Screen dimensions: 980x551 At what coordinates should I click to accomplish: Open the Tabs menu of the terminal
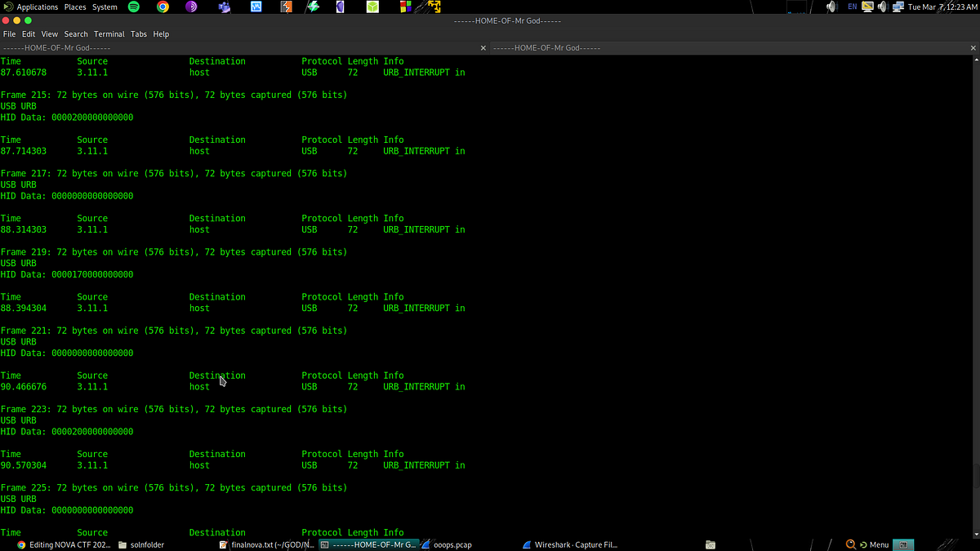coord(138,33)
